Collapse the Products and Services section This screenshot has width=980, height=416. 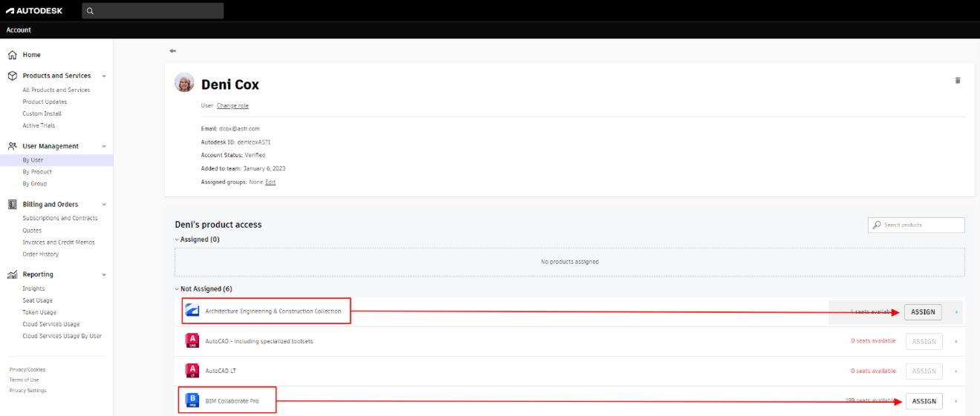[x=104, y=76]
